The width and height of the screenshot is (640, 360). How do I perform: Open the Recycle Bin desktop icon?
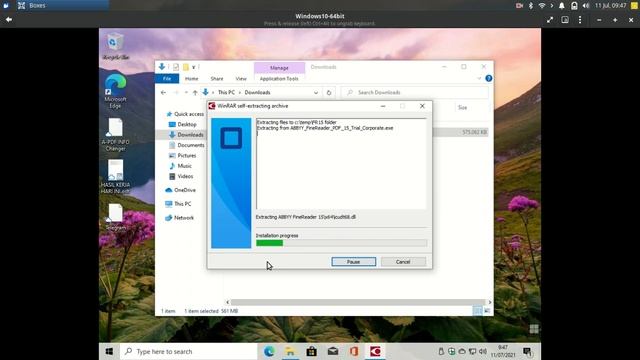[116, 46]
